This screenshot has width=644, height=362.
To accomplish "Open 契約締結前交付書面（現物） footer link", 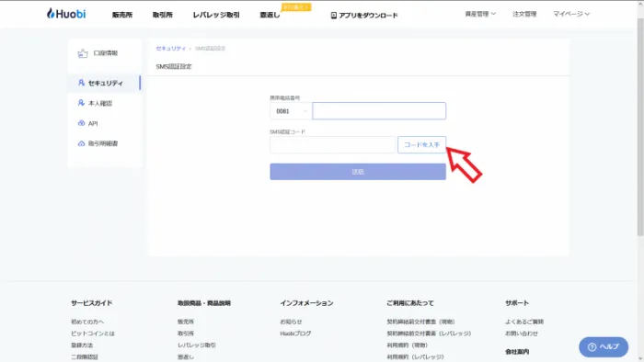I will pos(420,322).
